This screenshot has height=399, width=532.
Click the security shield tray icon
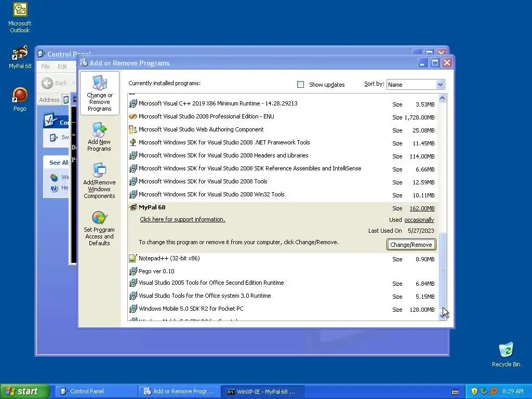pos(474,391)
